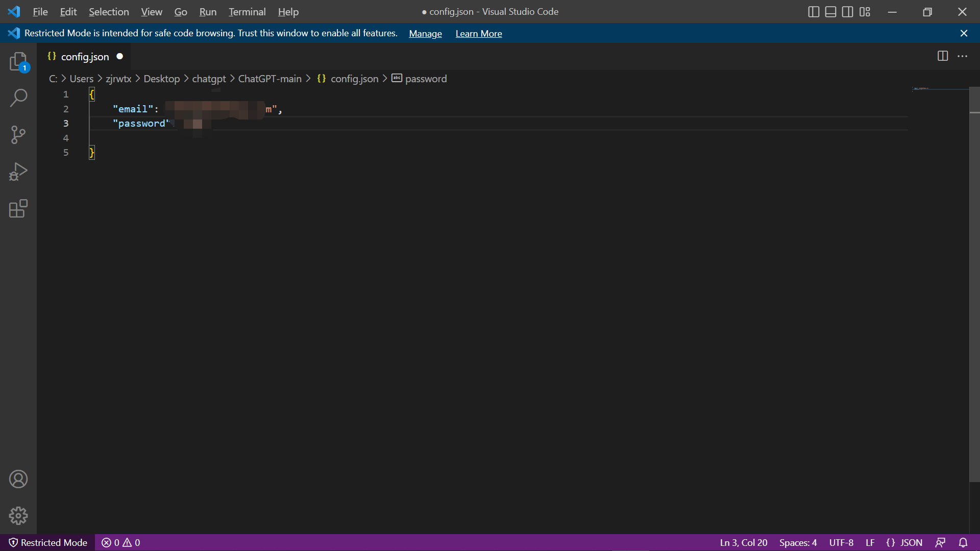Open the Extensions icon
The image size is (980, 551).
[18, 209]
